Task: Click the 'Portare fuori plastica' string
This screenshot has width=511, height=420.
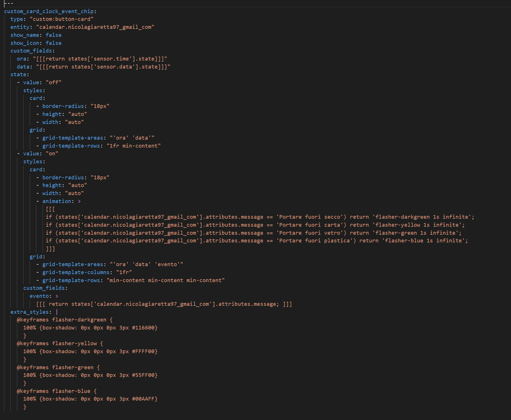Action: click(316, 241)
